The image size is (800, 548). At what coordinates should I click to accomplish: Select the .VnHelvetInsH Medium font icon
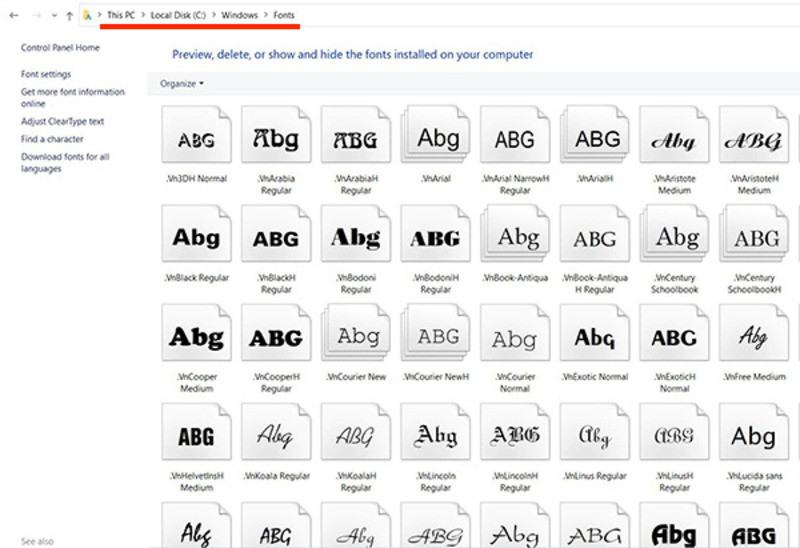pos(196,431)
